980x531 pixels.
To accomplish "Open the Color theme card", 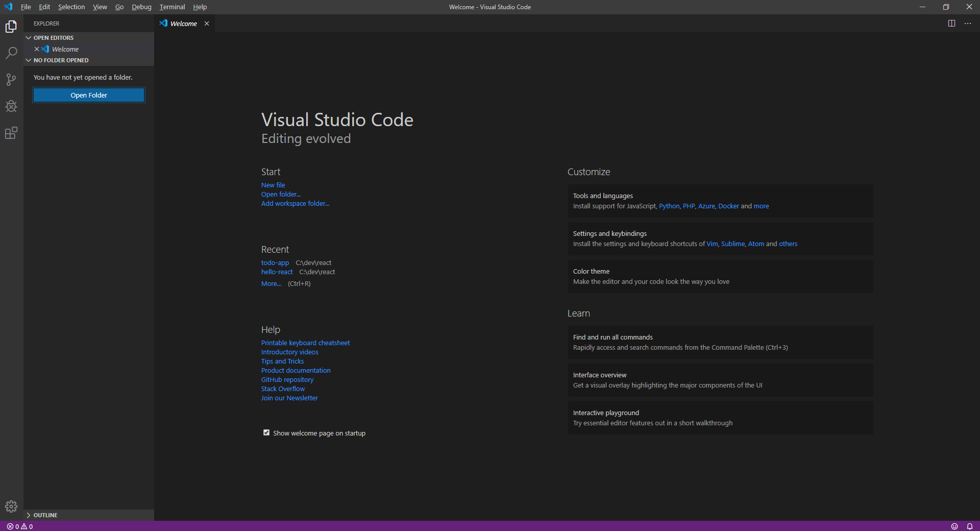I will [x=720, y=276].
